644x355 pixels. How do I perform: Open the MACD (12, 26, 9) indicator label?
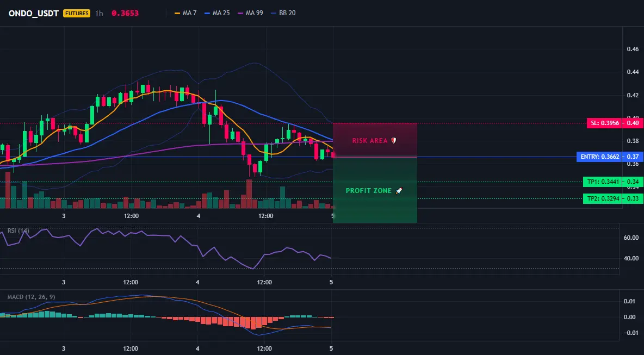pyautogui.click(x=31, y=297)
